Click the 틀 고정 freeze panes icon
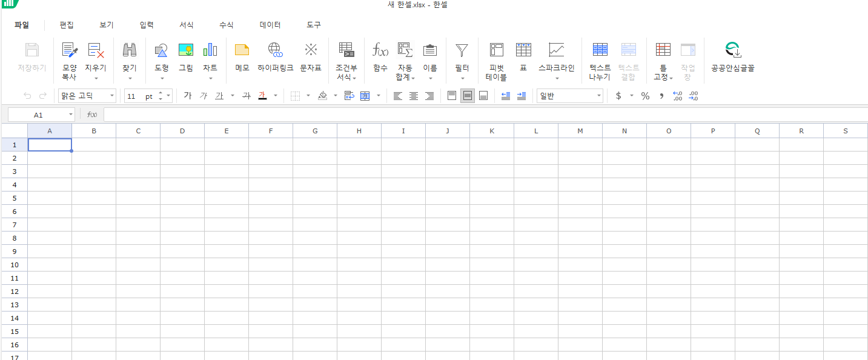The image size is (868, 360). 663,50
